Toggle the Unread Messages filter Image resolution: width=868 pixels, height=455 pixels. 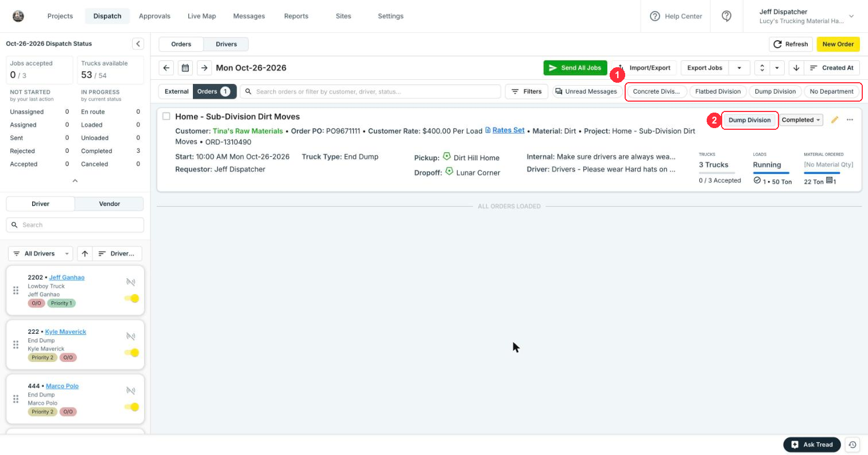click(586, 91)
